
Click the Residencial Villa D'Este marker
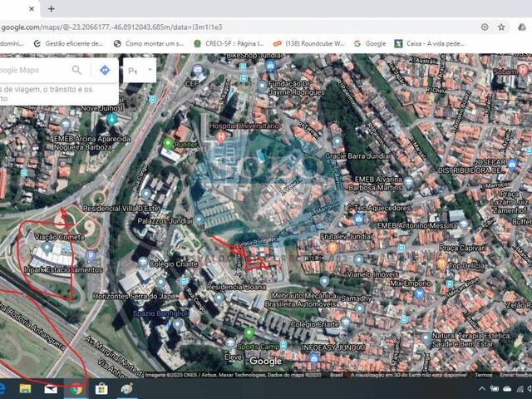(146, 195)
